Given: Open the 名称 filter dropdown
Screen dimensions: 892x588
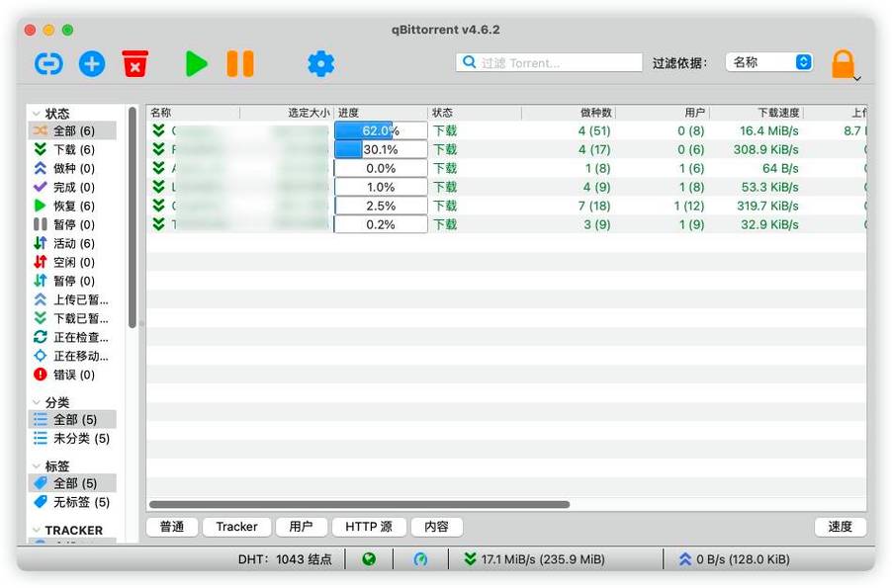Looking at the screenshot, I should point(769,62).
